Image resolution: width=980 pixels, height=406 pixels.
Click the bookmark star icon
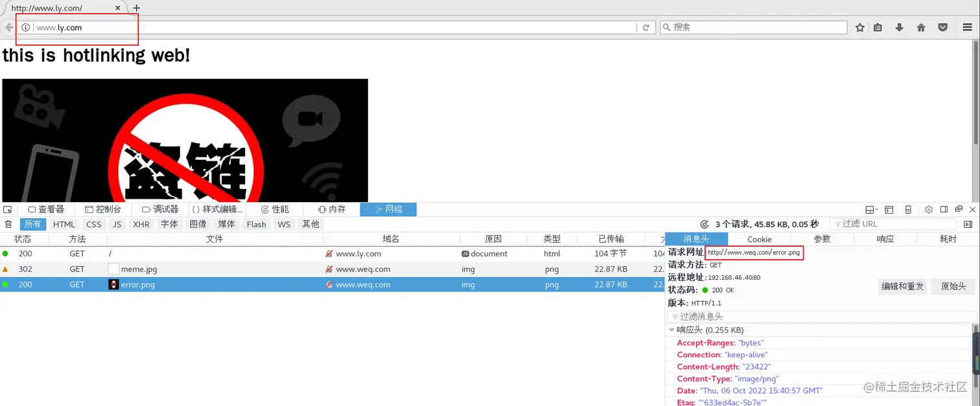click(x=860, y=27)
